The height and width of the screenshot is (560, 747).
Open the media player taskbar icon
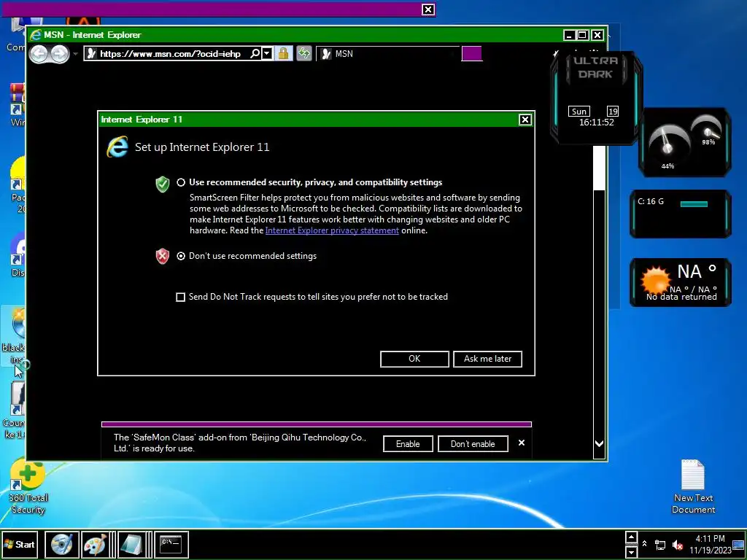tap(61, 545)
